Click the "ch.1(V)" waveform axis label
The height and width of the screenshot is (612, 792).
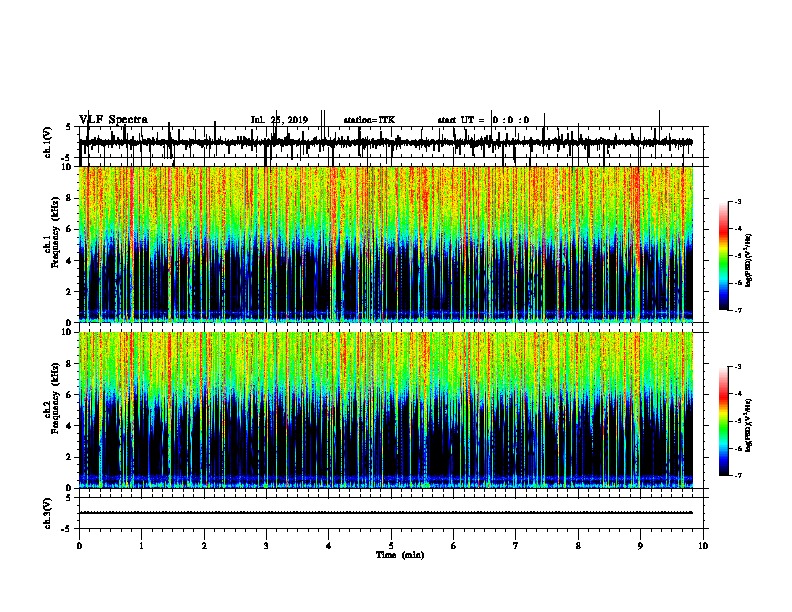[x=48, y=142]
